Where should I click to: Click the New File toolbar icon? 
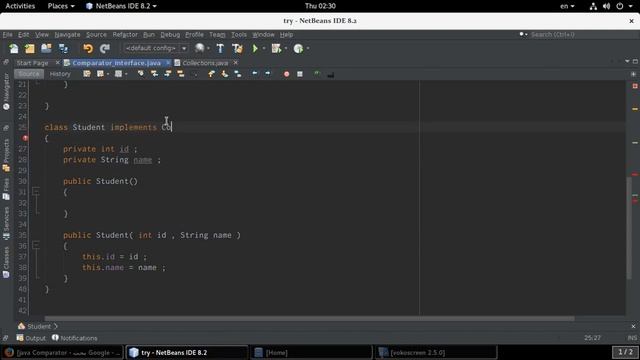point(14,49)
